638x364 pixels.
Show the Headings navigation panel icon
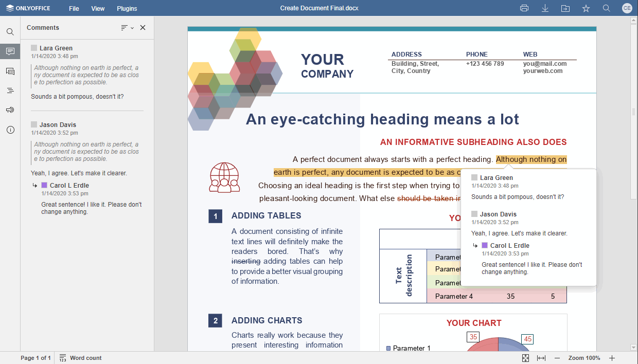tap(10, 90)
